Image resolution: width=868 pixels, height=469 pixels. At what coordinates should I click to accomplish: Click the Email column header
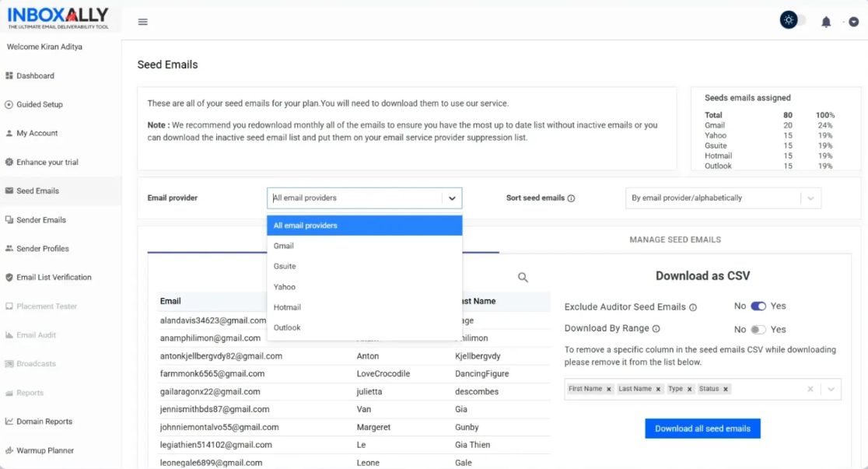click(170, 301)
